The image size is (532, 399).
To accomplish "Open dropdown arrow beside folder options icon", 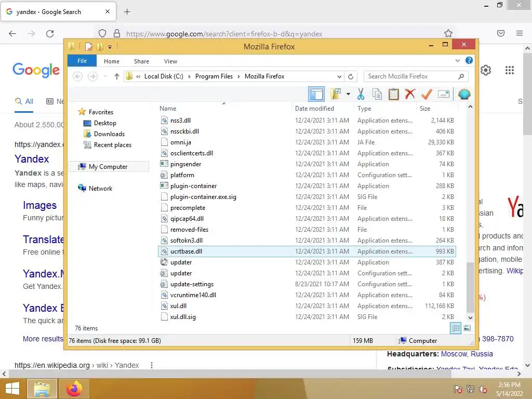I will point(348,94).
